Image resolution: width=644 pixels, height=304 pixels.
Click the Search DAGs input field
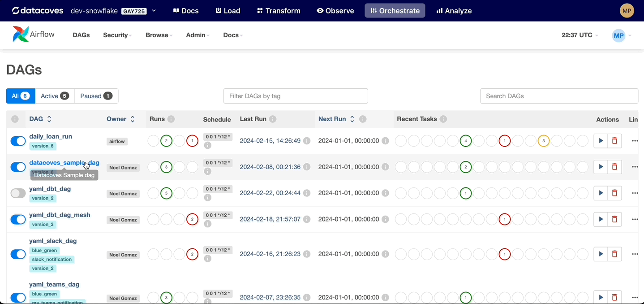(559, 96)
